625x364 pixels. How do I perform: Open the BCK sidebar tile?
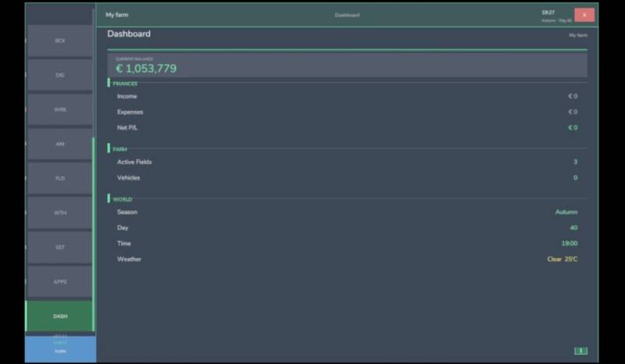[60, 41]
